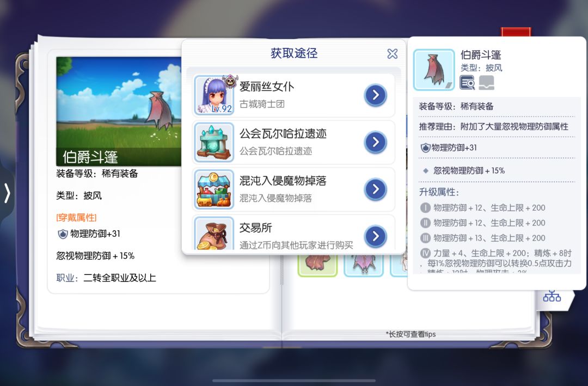Screen dimensions: 588x386
Task: Click 类型: 披风 on left page
Action: pos(79,195)
